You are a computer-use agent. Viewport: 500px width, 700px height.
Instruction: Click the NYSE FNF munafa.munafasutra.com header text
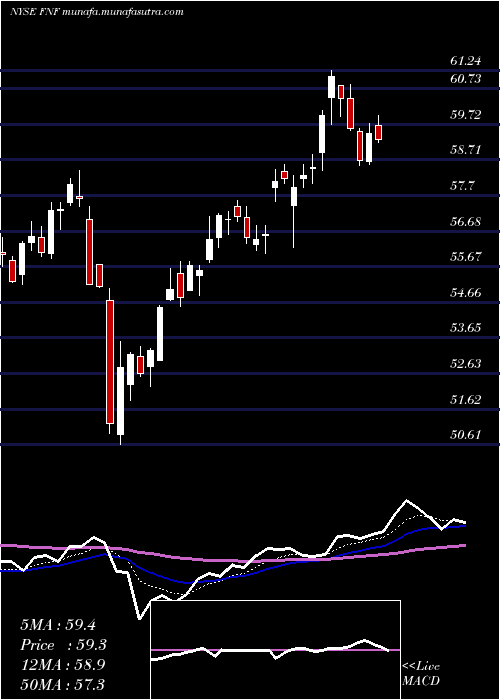[96, 12]
